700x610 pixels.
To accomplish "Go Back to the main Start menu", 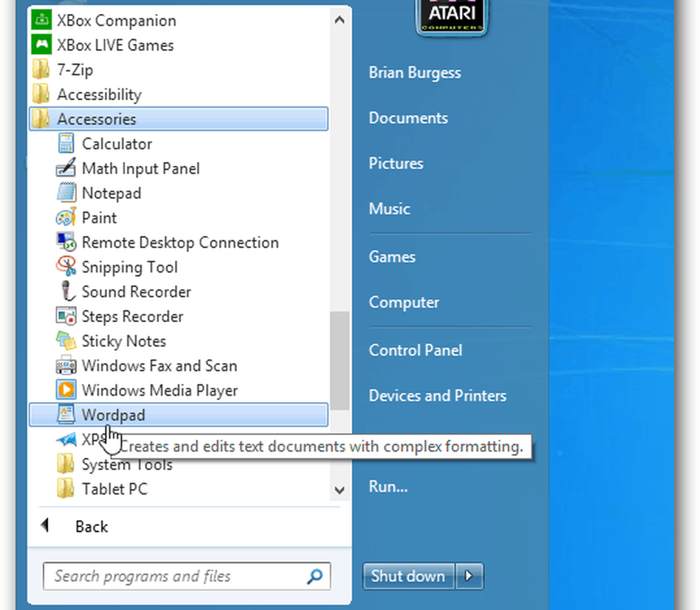I will (x=90, y=527).
